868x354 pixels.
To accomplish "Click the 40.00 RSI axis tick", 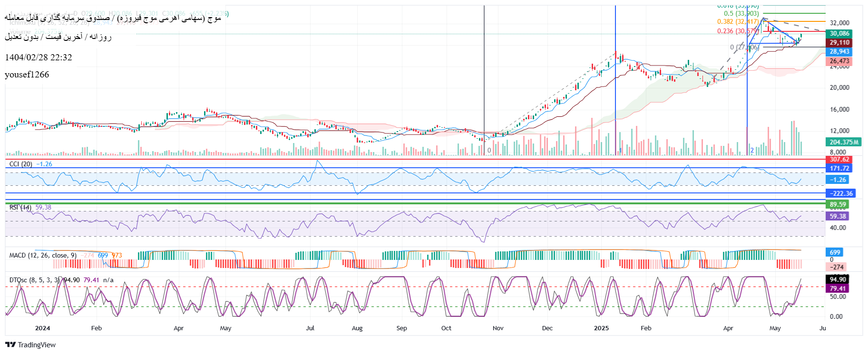I will tap(838, 228).
